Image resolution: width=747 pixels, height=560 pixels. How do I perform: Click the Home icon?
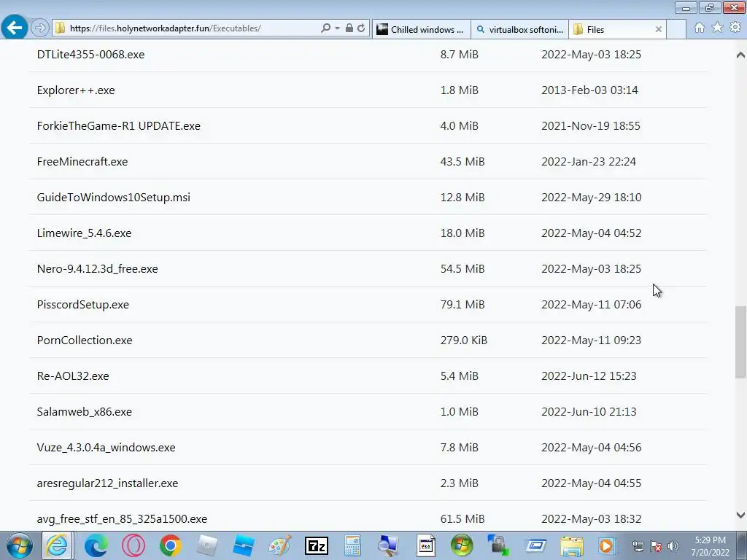point(700,28)
